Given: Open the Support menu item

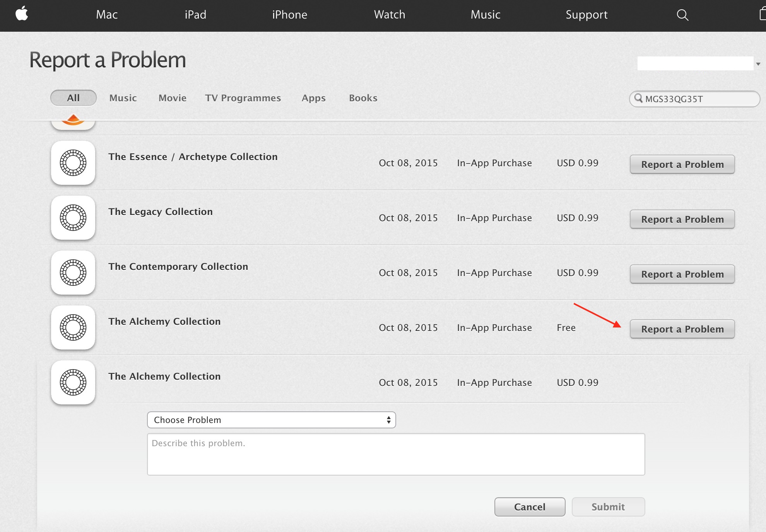Looking at the screenshot, I should [x=586, y=15].
